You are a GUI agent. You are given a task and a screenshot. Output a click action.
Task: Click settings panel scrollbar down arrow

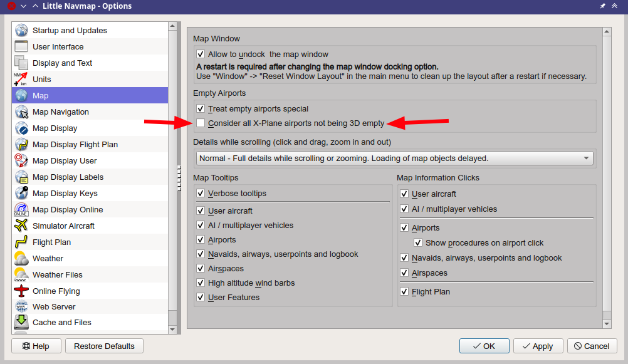607,323
